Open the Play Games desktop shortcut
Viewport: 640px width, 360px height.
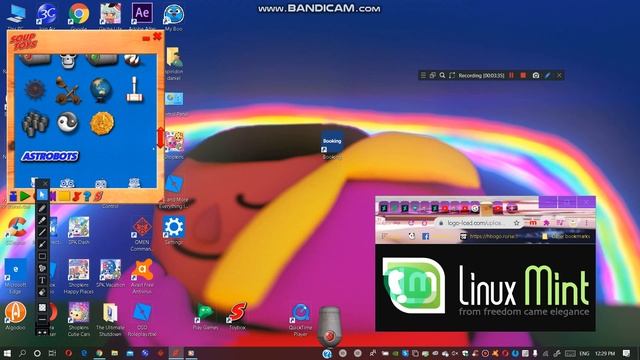click(x=205, y=317)
